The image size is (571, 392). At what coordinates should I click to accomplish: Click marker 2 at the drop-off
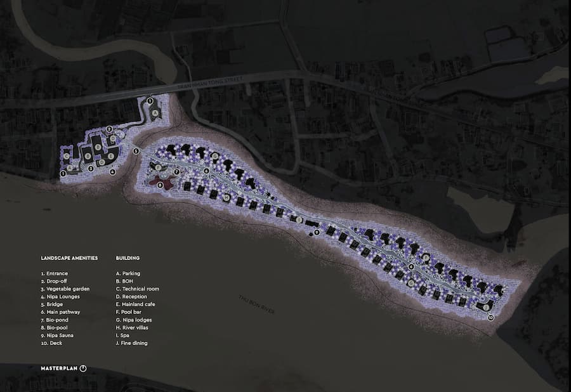click(x=109, y=129)
